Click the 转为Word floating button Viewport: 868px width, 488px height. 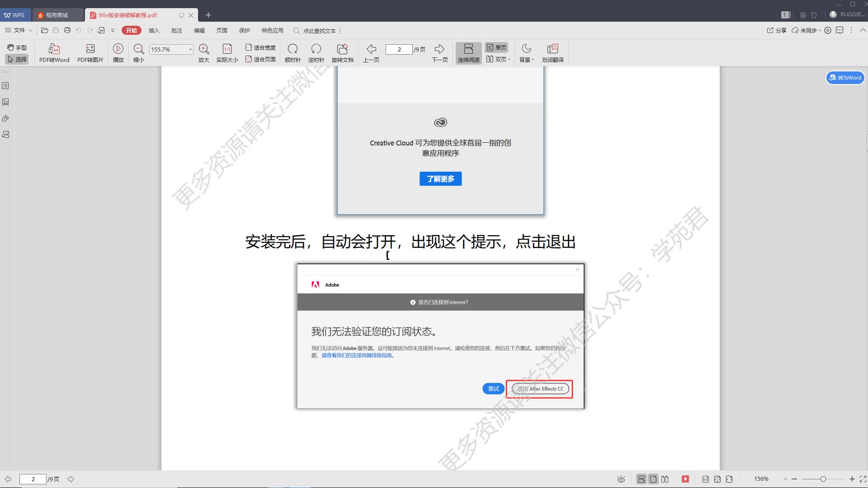pyautogui.click(x=845, y=78)
